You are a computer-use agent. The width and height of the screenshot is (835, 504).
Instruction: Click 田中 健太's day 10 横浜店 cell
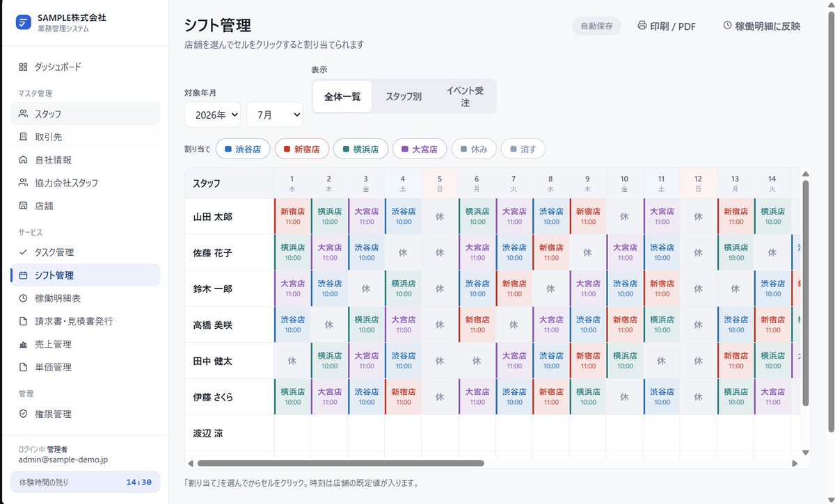point(625,361)
